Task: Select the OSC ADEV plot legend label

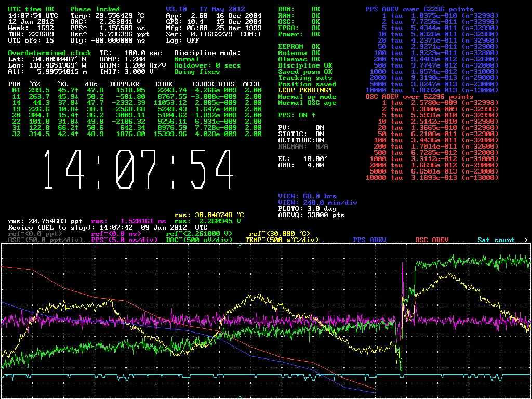Action: tap(432, 240)
